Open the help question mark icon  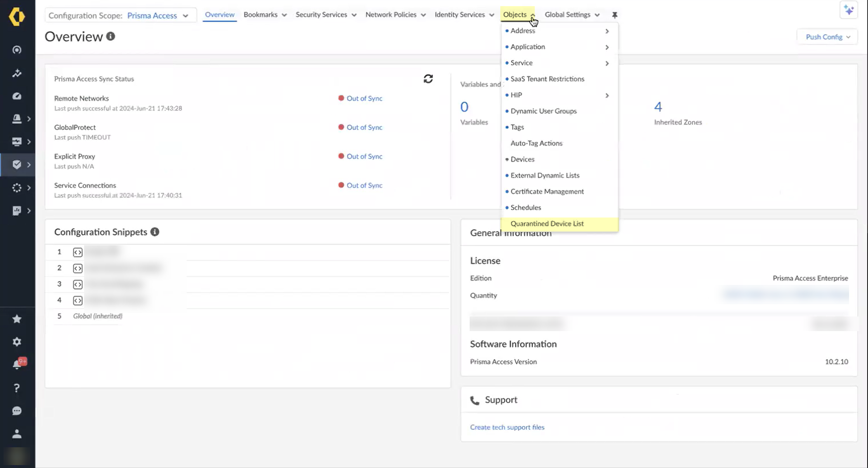(17, 388)
